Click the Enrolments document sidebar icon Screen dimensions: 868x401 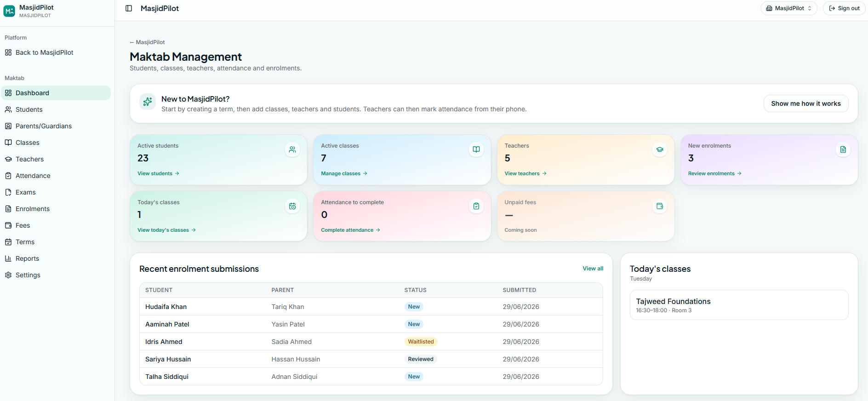point(8,209)
